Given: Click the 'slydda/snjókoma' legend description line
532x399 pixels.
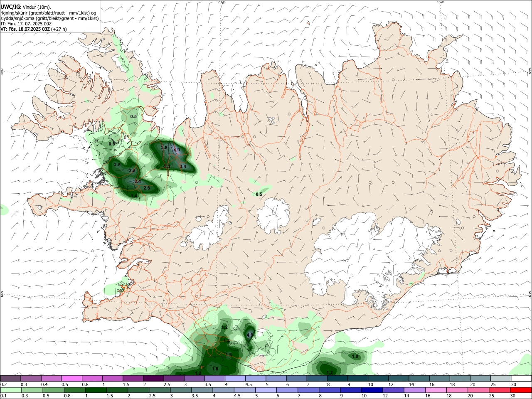Looking at the screenshot, I should [49, 18].
